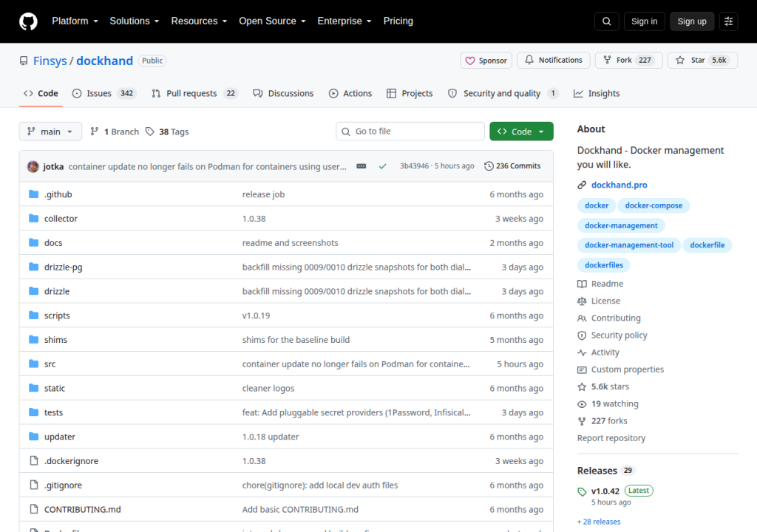Expand the Enterprise menu
This screenshot has height=532, width=757.
[x=344, y=21]
